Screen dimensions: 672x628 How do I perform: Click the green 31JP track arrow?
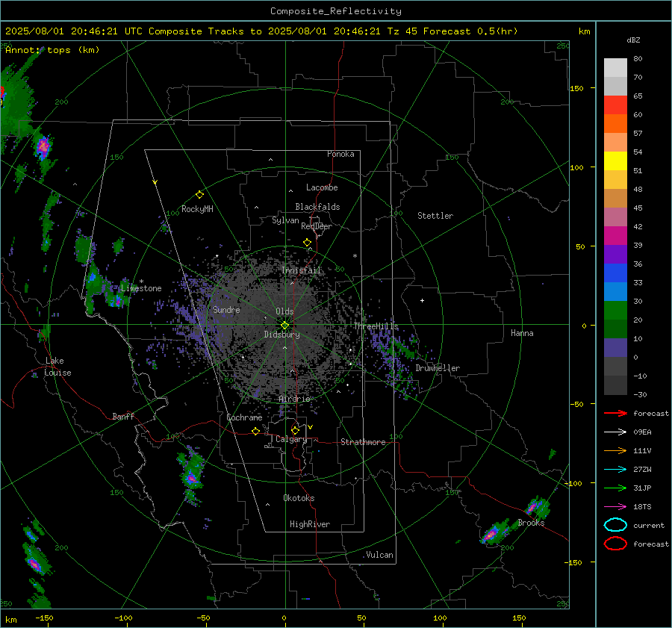click(x=615, y=488)
